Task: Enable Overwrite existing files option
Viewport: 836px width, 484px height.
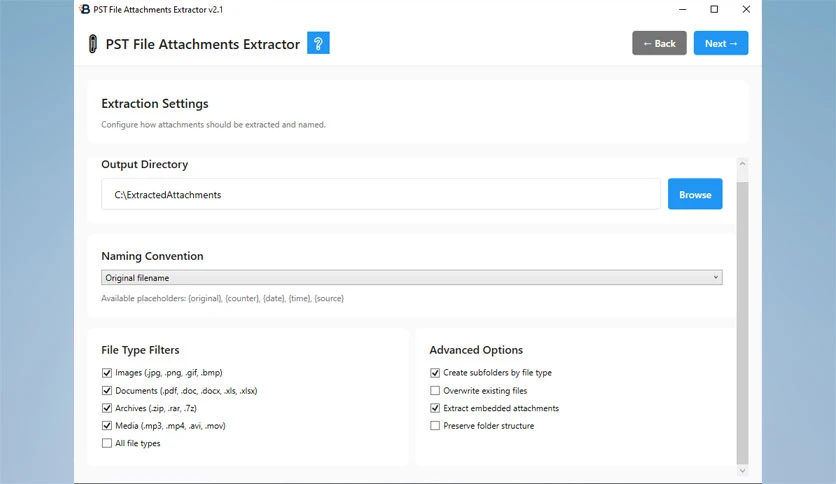Action: coord(435,391)
